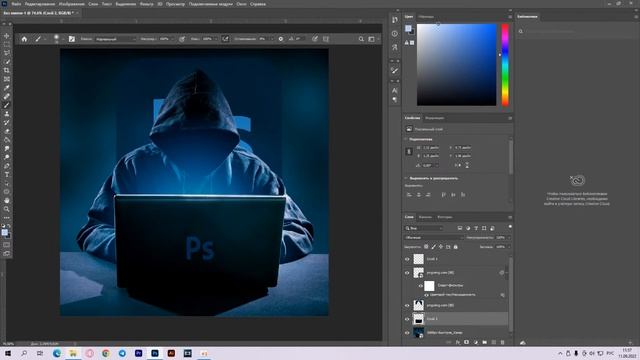The width and height of the screenshot is (640, 360).
Task: Filter layers by type layers T icon
Action: (476, 228)
